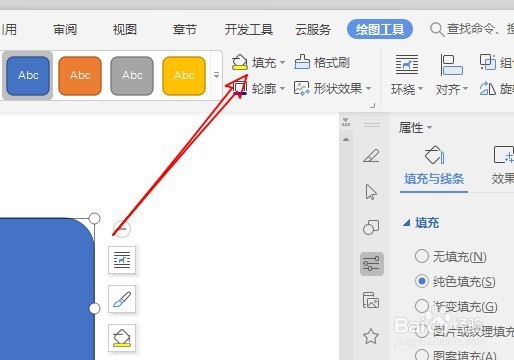Image resolution: width=514 pixels, height=360 pixels.
Task: Click the minus collapse button near the shape
Action: (122, 229)
